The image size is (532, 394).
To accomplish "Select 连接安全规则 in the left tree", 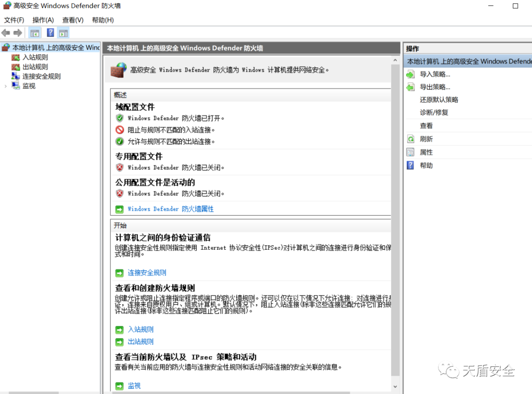I will coord(41,76).
